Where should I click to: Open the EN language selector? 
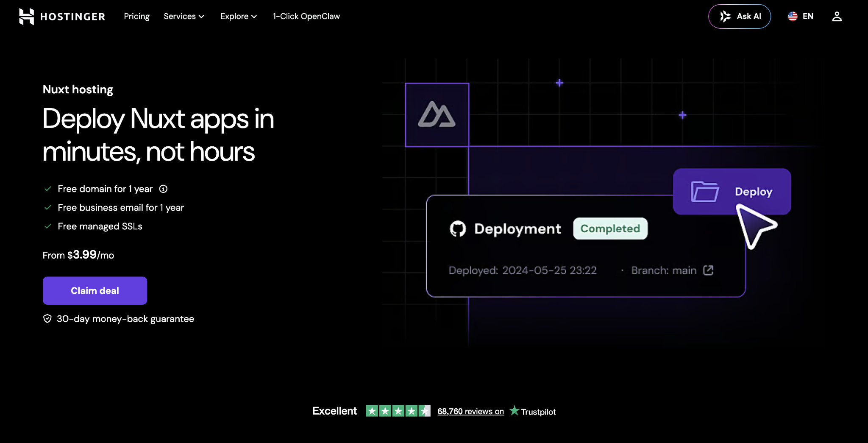pos(801,17)
